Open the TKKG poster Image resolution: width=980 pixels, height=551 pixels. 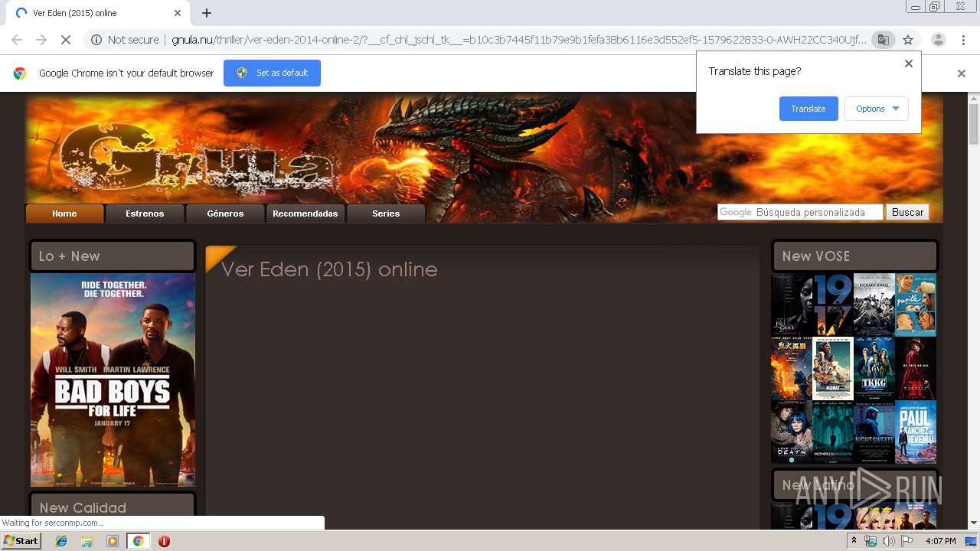click(874, 368)
